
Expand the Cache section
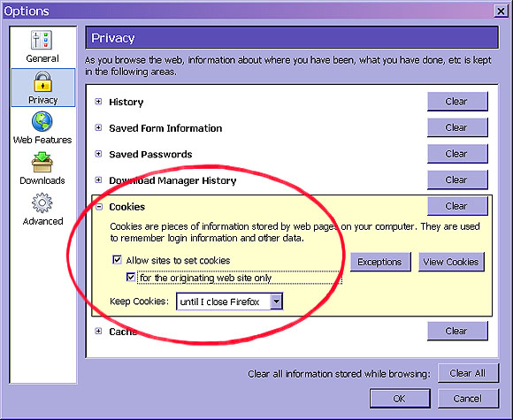[98, 332]
